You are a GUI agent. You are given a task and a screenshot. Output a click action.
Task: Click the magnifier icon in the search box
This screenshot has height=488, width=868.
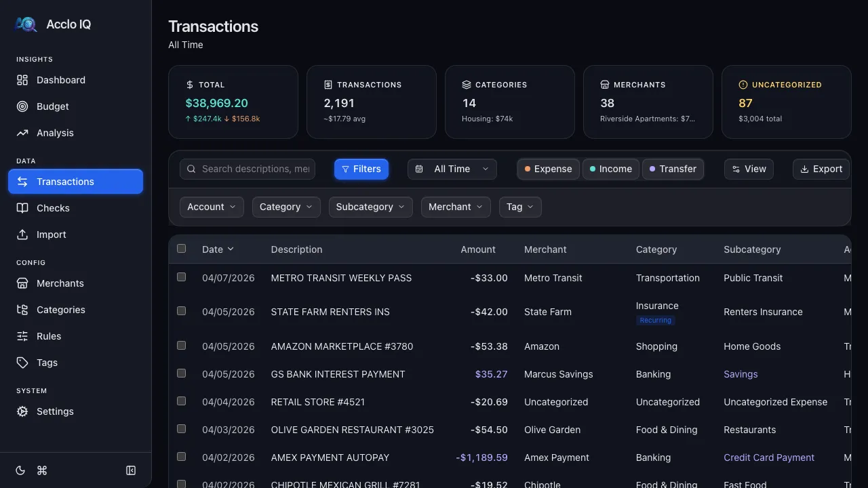[x=192, y=169]
